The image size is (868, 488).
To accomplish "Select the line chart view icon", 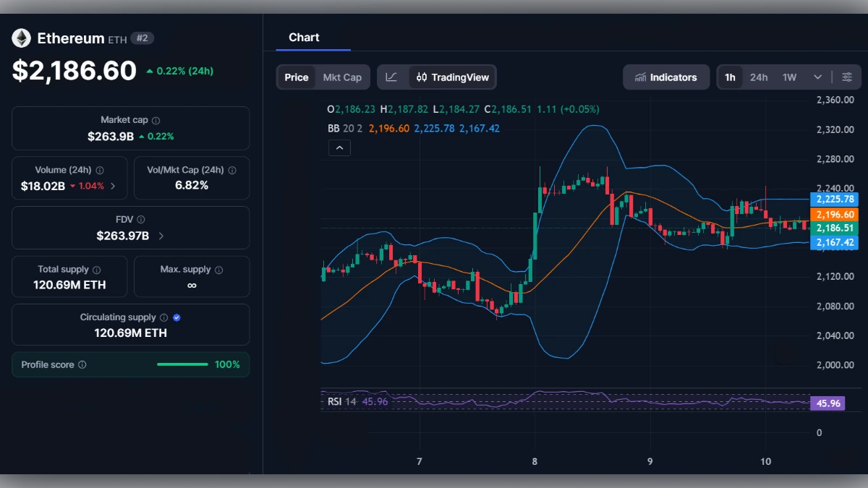I will tap(391, 77).
